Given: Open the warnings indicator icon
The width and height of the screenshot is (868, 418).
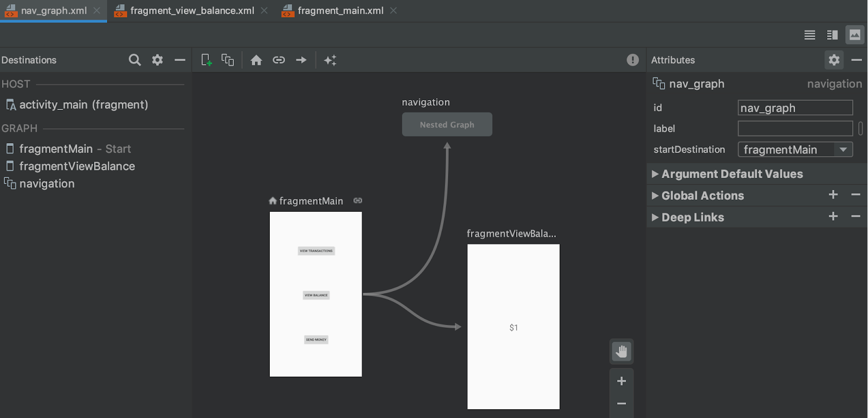Looking at the screenshot, I should click(632, 60).
